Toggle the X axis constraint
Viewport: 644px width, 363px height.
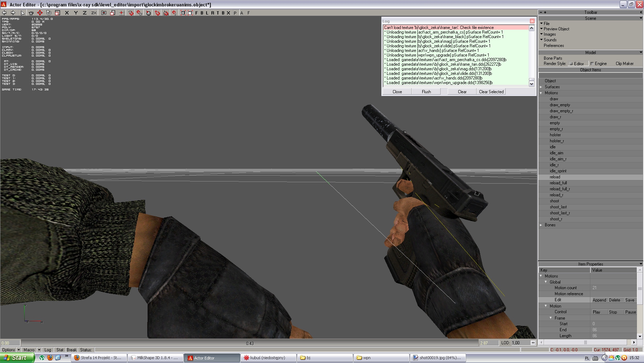(67, 13)
